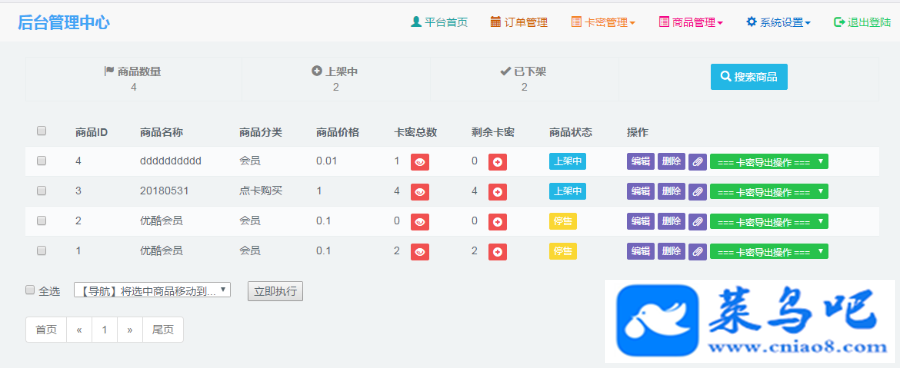Click the red plus icon in ID 1 row
Viewport: 900px width, 368px height.
click(x=498, y=251)
